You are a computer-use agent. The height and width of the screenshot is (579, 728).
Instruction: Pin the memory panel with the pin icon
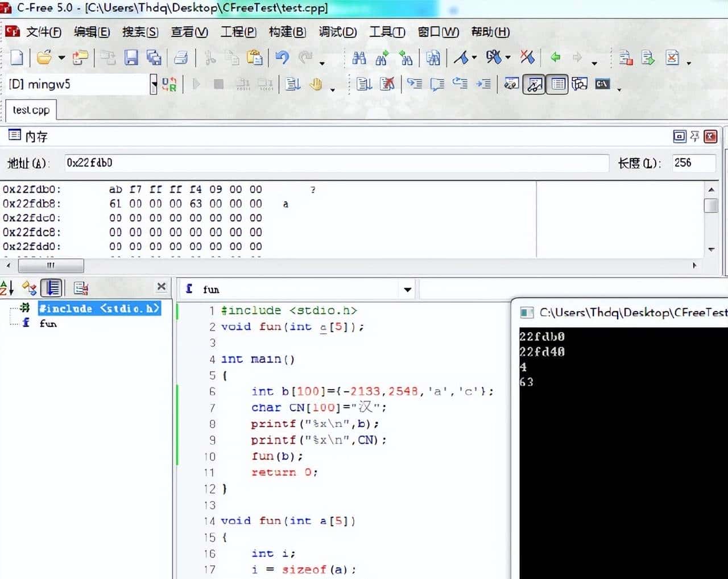pos(694,137)
